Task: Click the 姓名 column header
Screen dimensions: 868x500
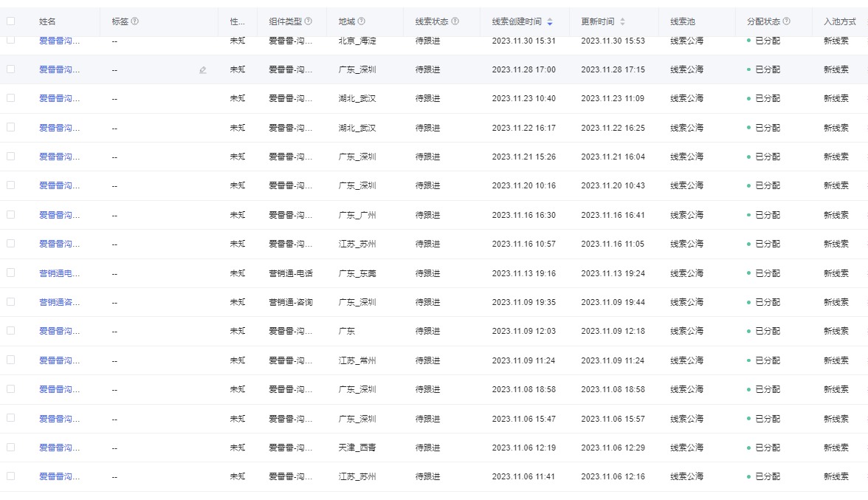Action: (x=47, y=21)
